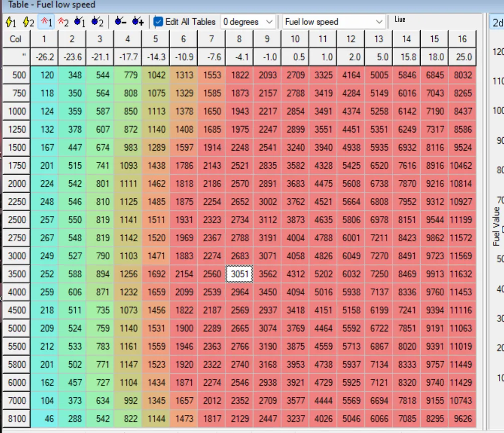The image size is (504, 433).
Task: Select the 3500 RPM row header
Action: [x=16, y=274]
